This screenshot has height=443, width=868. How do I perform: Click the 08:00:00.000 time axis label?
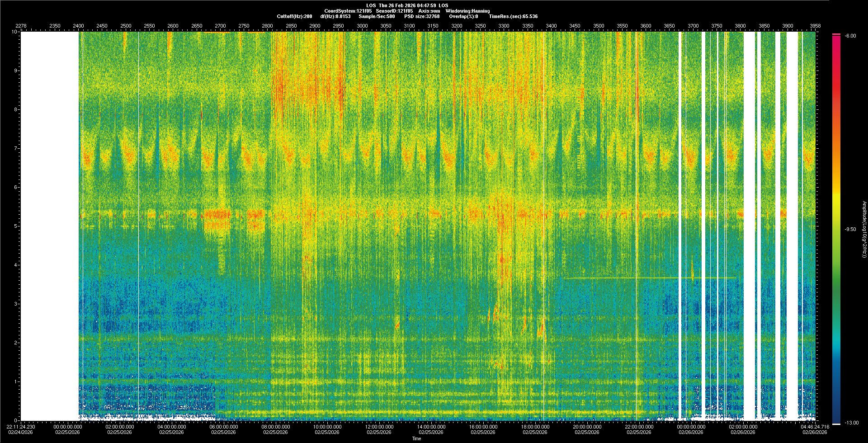(276, 426)
